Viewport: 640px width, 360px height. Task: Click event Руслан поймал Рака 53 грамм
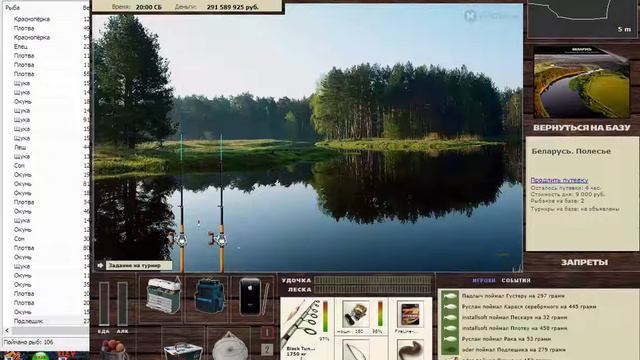click(506, 339)
